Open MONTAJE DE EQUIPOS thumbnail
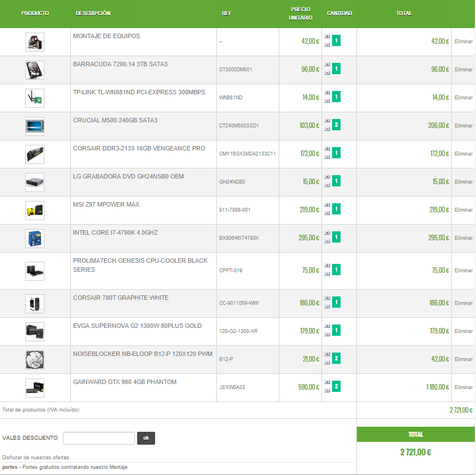 [x=35, y=42]
